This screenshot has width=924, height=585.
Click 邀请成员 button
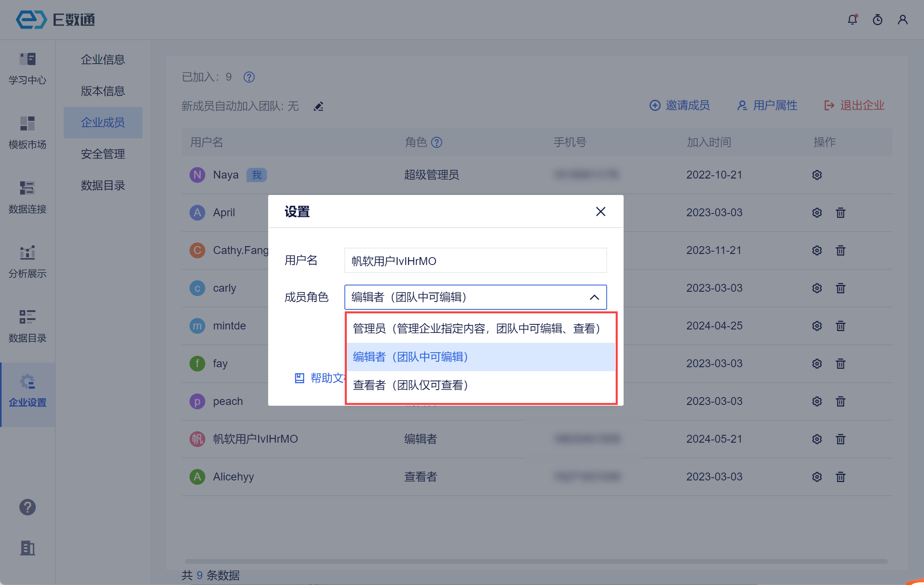(x=680, y=105)
